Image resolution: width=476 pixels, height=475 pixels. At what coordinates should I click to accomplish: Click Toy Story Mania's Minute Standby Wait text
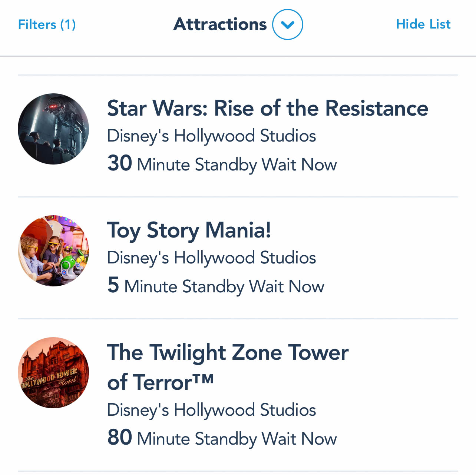click(x=224, y=286)
